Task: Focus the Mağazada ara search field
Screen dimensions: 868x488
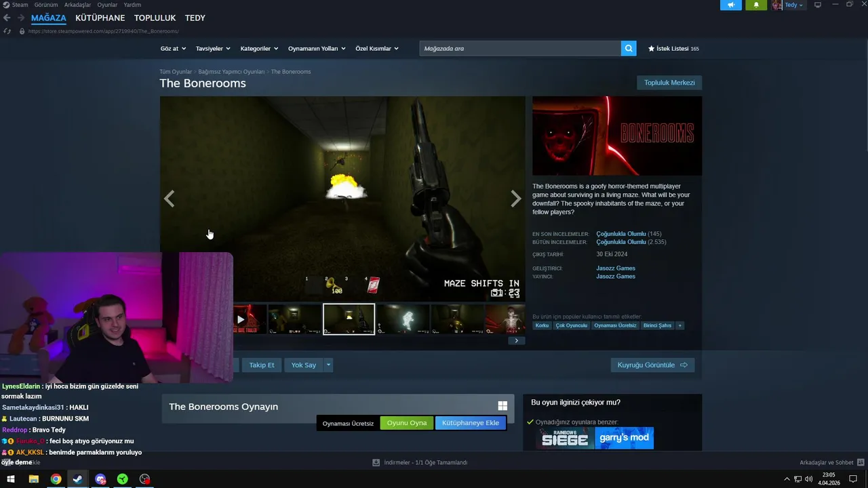Action: click(520, 48)
